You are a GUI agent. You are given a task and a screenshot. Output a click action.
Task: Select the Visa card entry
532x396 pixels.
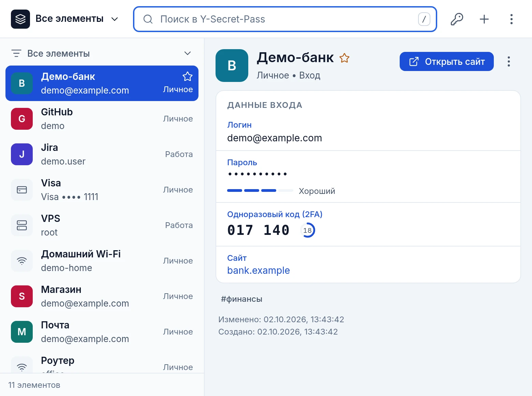[102, 190]
